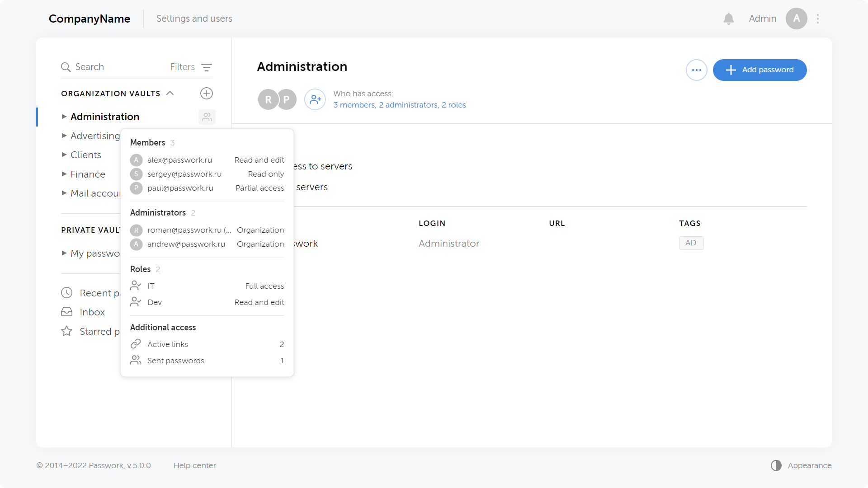Image resolution: width=868 pixels, height=488 pixels.
Task: Toggle the Appearance theme switch
Action: point(776,465)
